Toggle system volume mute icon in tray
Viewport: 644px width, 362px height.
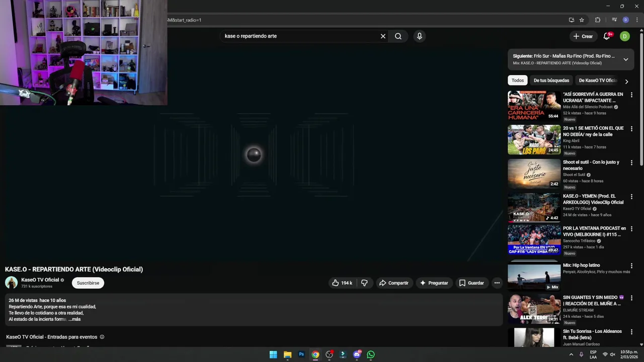[612, 354]
